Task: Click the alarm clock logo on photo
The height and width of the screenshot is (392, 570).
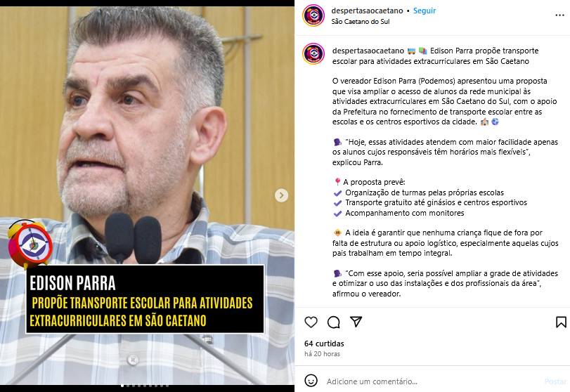Action: [x=30, y=244]
